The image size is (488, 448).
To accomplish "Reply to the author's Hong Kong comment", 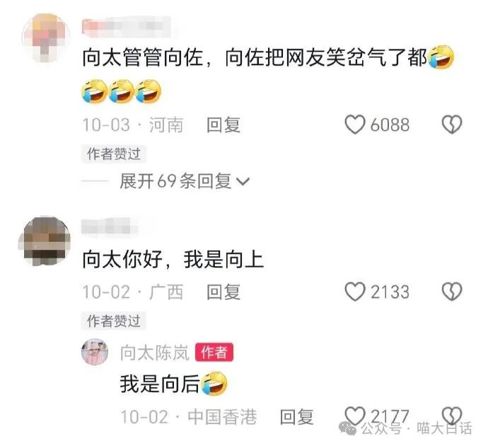I will tap(296, 417).
